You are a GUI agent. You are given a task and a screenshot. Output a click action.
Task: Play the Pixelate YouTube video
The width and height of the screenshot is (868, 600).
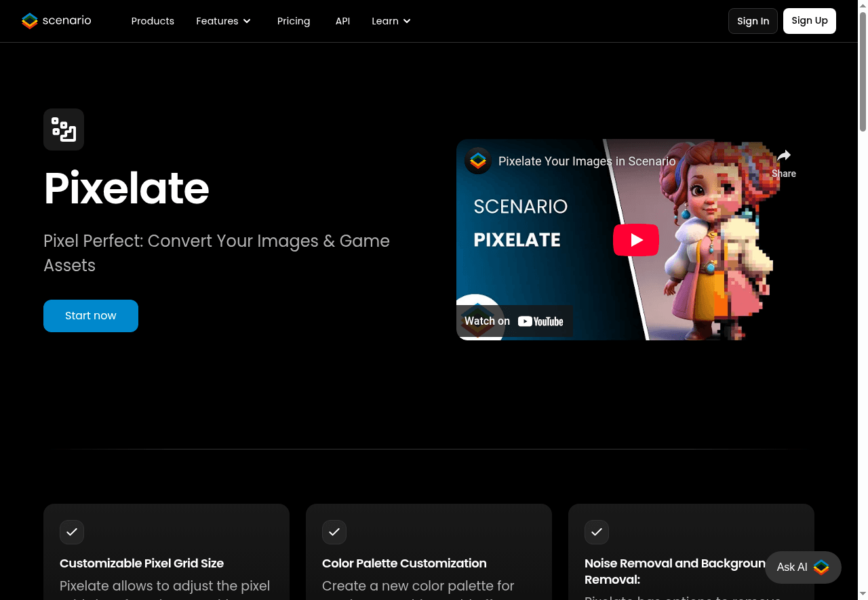(635, 240)
